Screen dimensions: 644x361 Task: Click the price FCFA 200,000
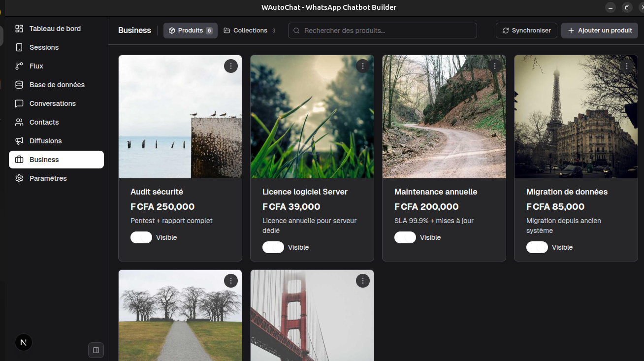tap(426, 207)
